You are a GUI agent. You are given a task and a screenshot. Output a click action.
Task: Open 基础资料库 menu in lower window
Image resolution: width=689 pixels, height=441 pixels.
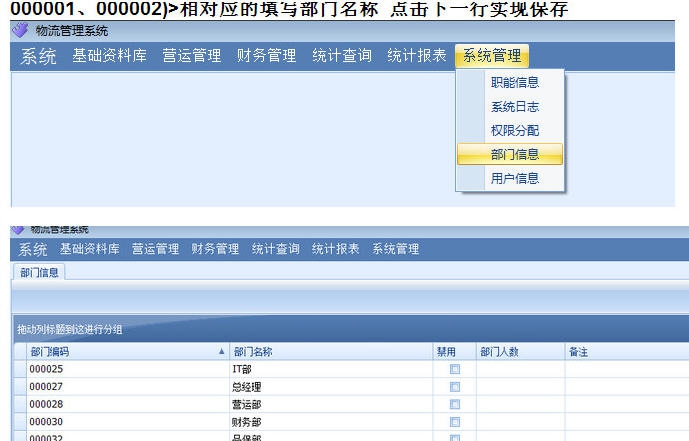click(90, 249)
